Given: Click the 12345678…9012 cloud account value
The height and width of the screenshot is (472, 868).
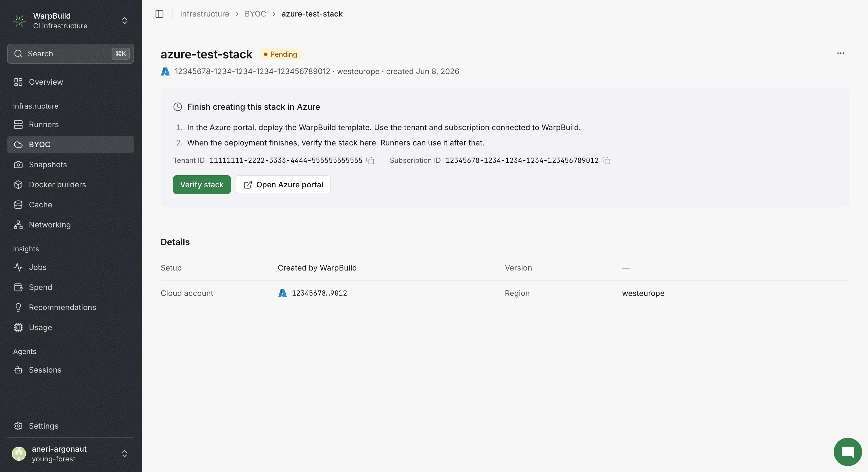Looking at the screenshot, I should coord(319,293).
